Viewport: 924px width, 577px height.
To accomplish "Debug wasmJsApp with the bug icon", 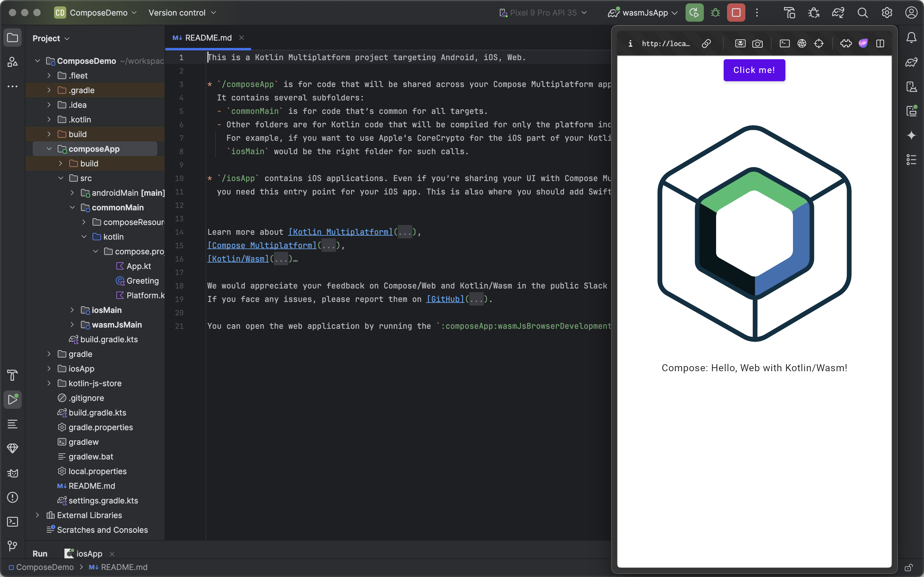I will [x=715, y=13].
